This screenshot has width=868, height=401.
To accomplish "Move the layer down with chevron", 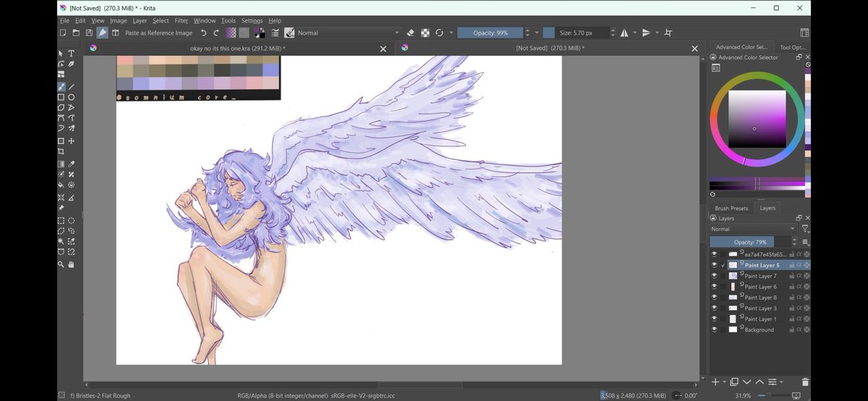I will coord(746,381).
